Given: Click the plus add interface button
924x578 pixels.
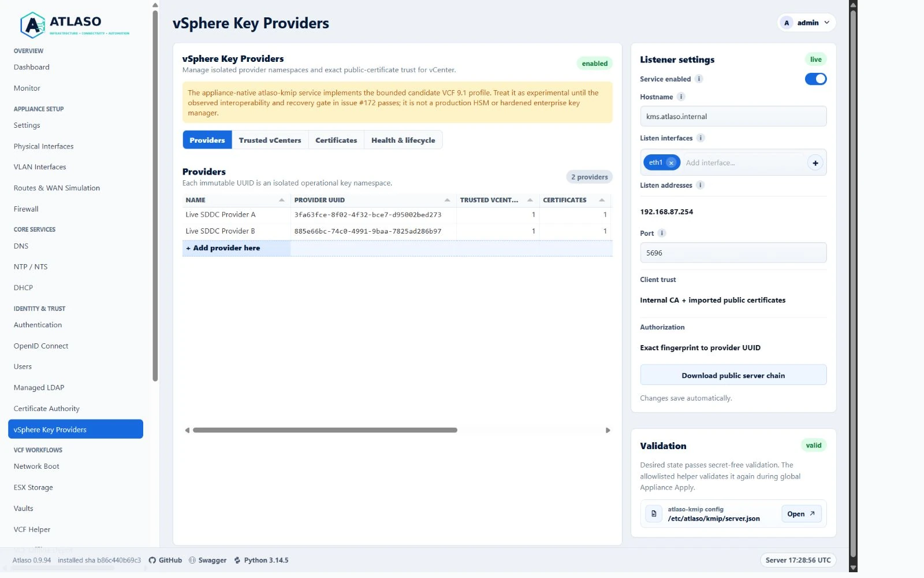Looking at the screenshot, I should pos(815,163).
